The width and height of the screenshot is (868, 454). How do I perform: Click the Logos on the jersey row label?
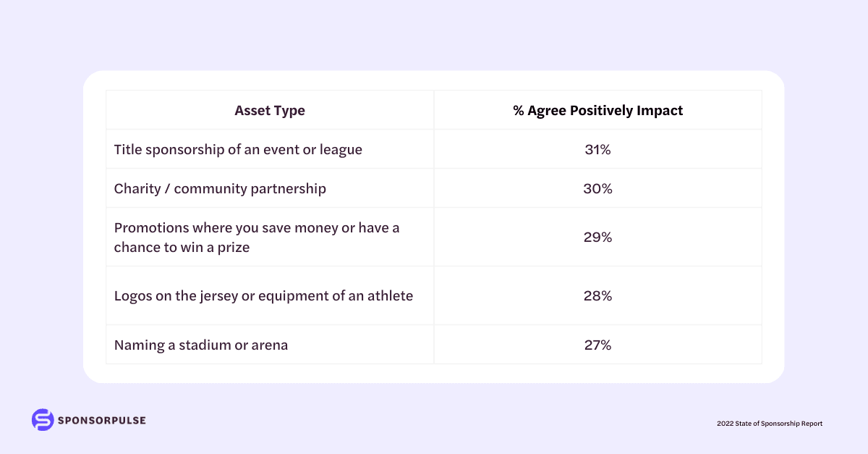coord(263,295)
